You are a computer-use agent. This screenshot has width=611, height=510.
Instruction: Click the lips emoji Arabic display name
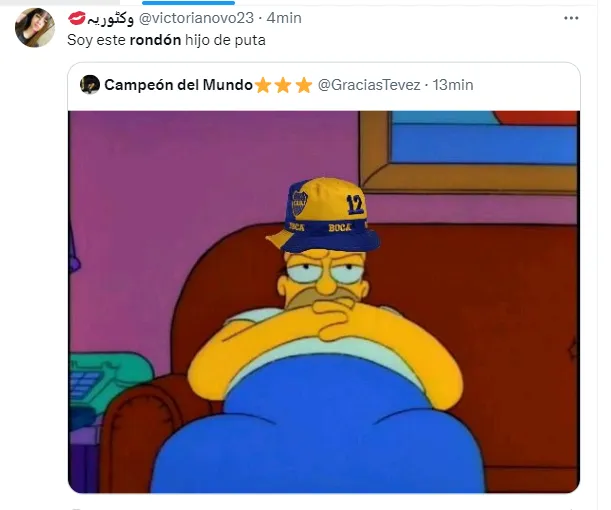pyautogui.click(x=101, y=18)
